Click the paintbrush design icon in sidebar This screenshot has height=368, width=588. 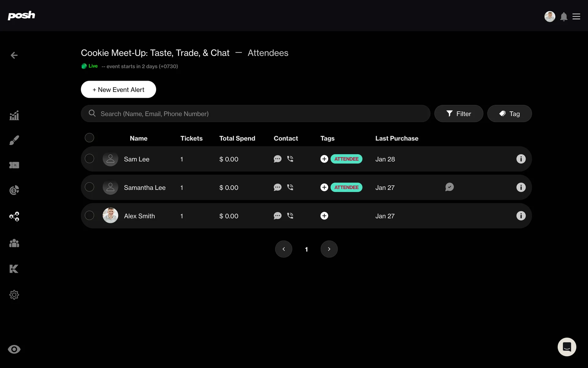click(14, 140)
